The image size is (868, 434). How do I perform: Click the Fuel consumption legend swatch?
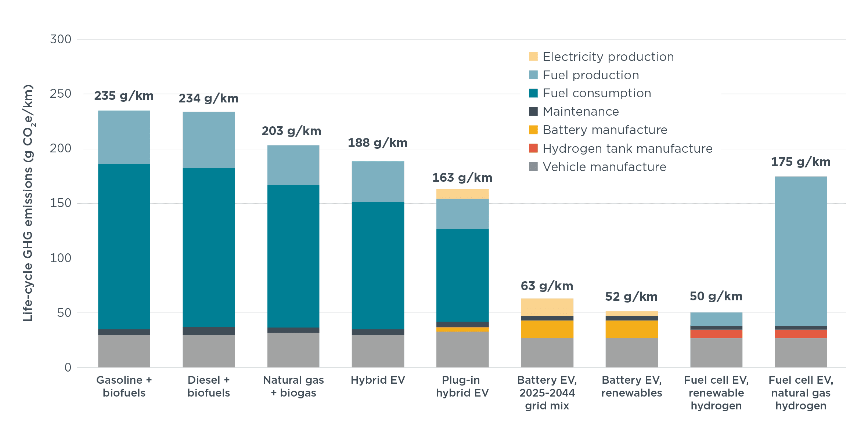(x=533, y=93)
